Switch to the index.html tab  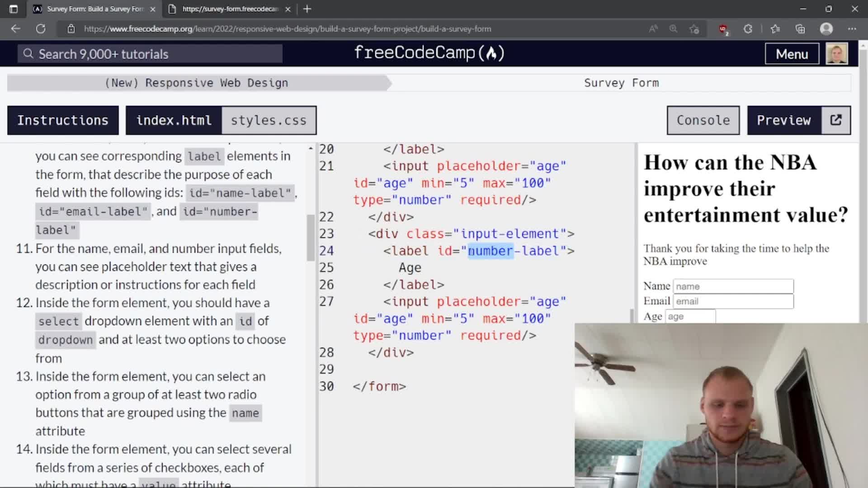(x=173, y=120)
